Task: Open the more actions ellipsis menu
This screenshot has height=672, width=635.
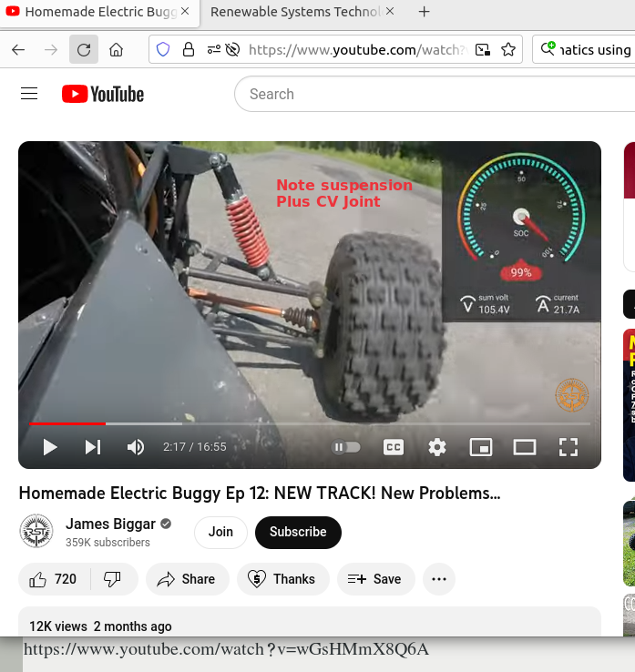Action: 439,579
